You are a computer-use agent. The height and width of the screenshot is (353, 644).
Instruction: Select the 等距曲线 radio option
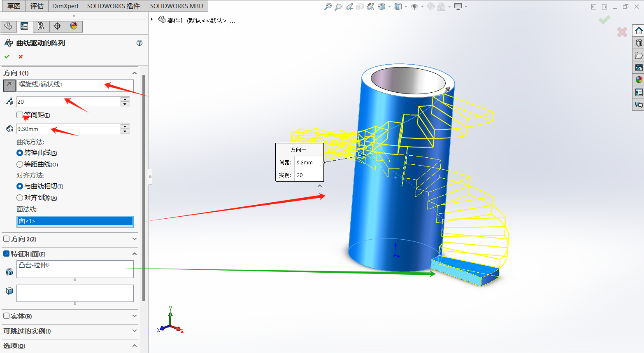point(20,164)
